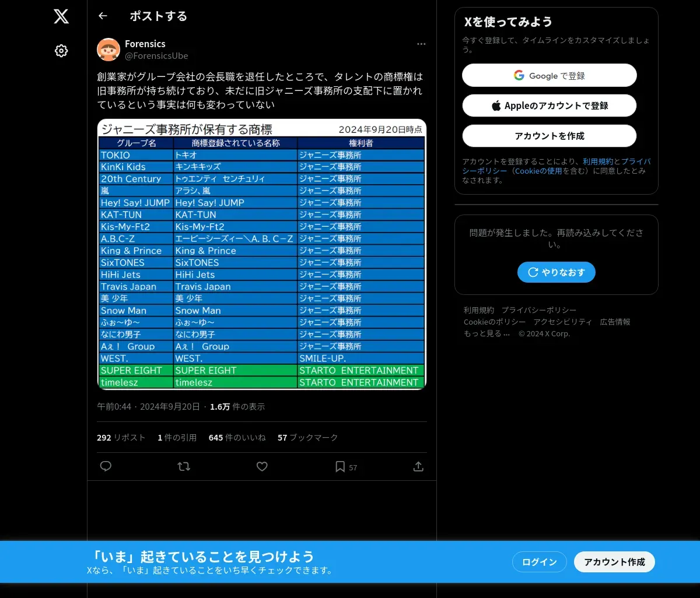Click ポストする page heading

pyautogui.click(x=159, y=16)
